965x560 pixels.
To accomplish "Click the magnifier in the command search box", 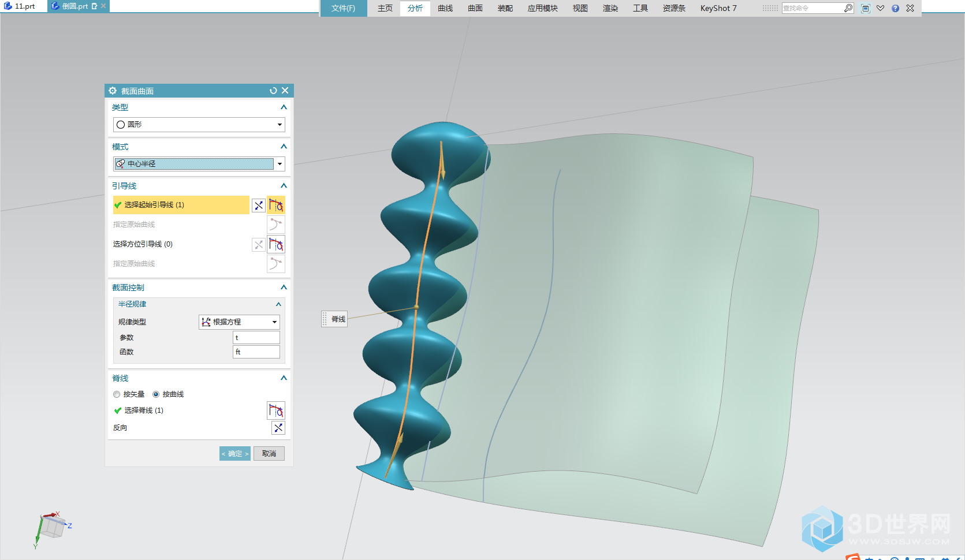I will tap(848, 8).
